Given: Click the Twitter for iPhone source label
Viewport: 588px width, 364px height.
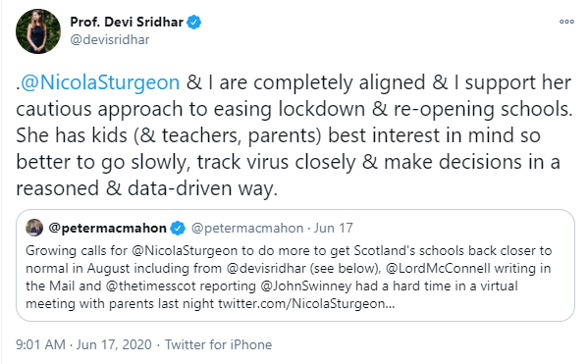Looking at the screenshot, I should coord(219,345).
